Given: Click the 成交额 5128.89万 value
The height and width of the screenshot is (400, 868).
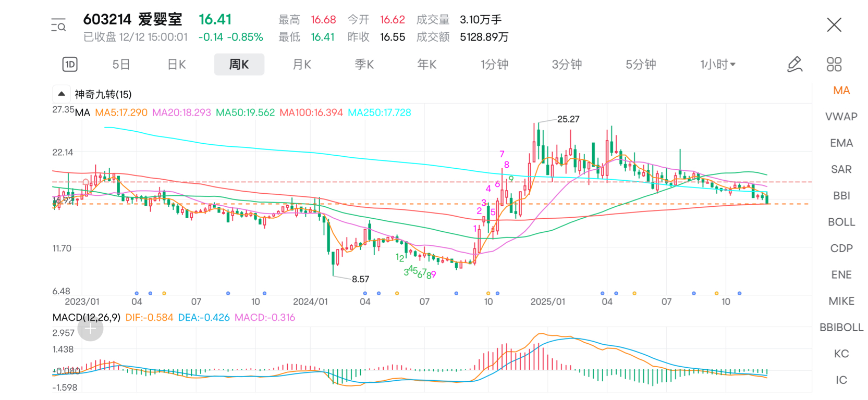Looking at the screenshot, I should (x=484, y=37).
